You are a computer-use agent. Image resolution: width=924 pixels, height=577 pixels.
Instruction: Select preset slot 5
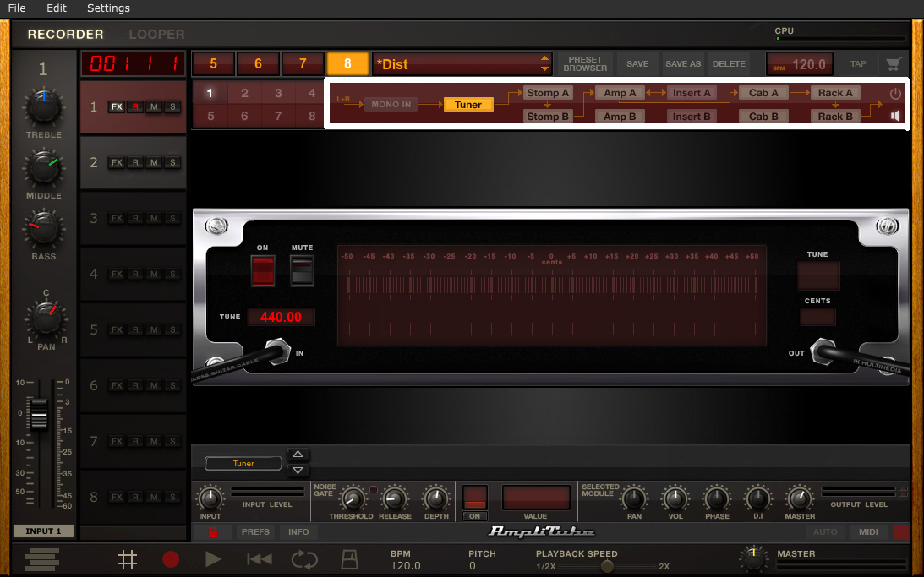point(213,63)
